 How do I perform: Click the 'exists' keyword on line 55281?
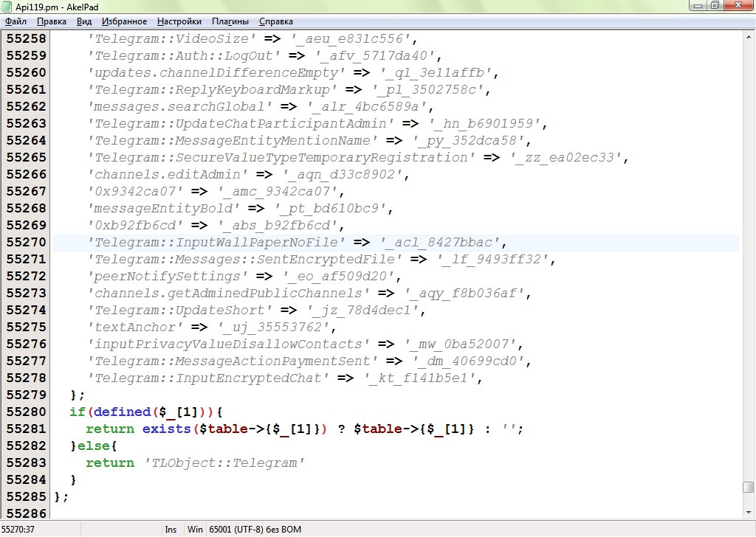[167, 429]
